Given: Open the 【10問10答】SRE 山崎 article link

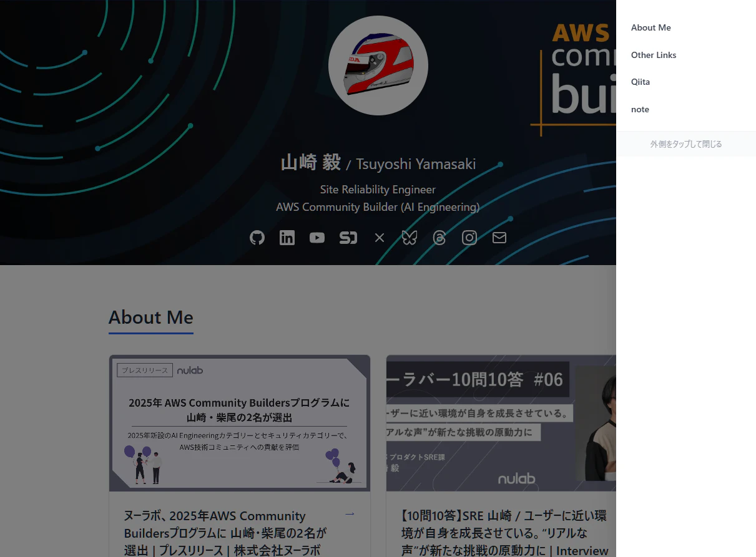Looking at the screenshot, I should pyautogui.click(x=504, y=533).
